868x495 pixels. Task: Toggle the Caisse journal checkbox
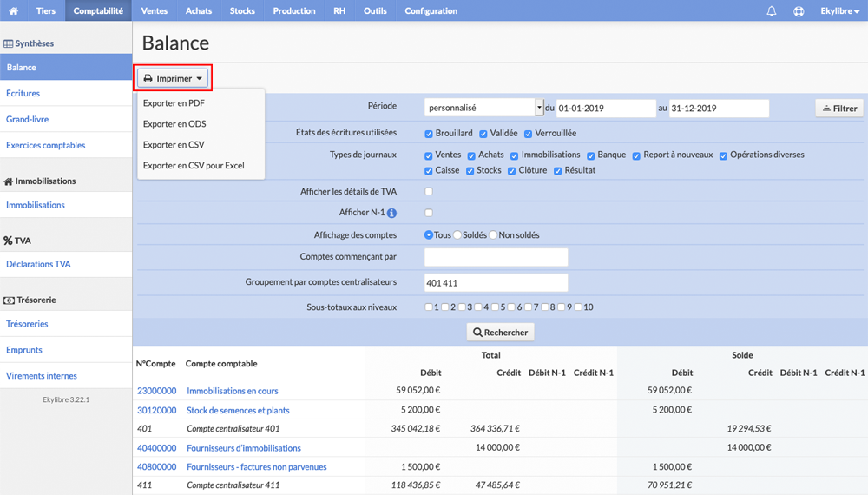click(x=429, y=171)
